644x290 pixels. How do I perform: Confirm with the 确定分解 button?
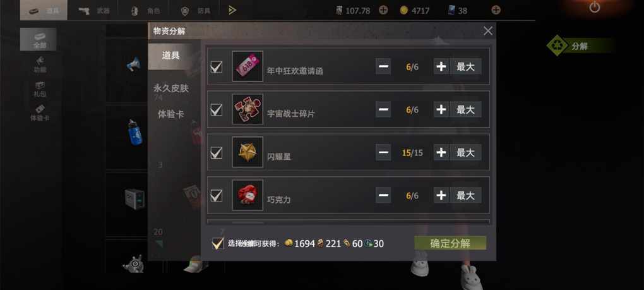click(x=450, y=243)
